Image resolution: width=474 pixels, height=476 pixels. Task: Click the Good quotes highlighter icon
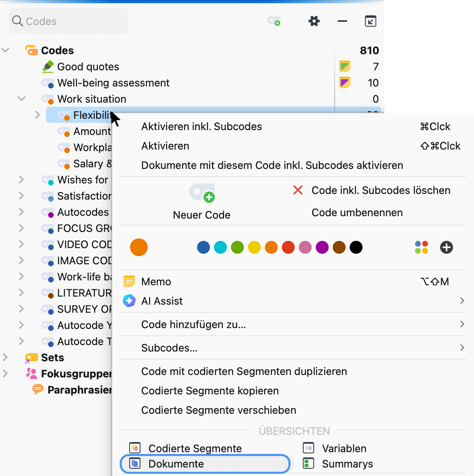(x=48, y=67)
